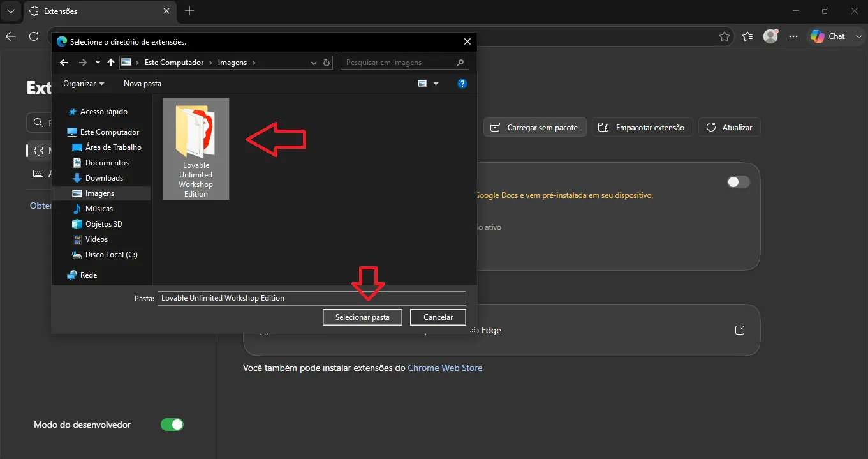Refresh the Imagens folder address bar

[327, 63]
